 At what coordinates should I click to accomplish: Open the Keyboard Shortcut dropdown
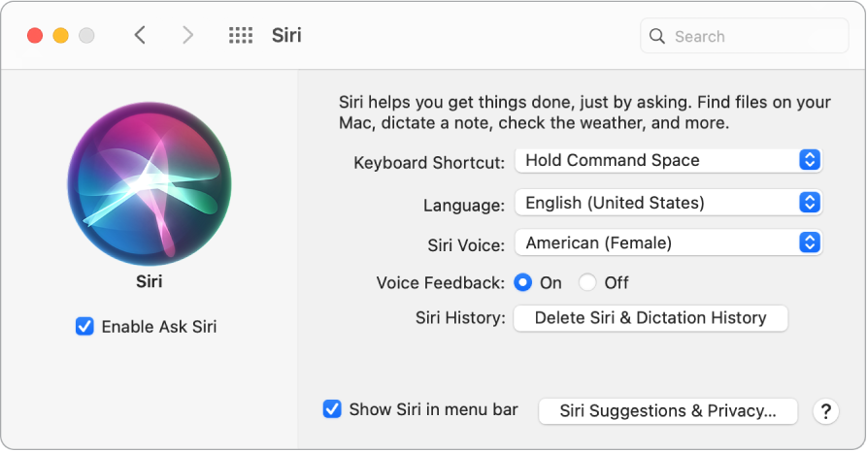[668, 160]
